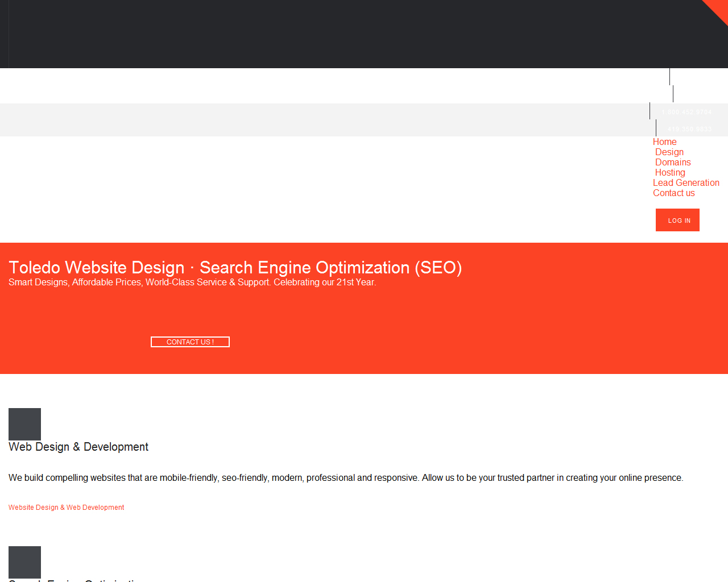Open the Lead Generation menu link
This screenshot has width=728, height=582.
[x=686, y=183]
